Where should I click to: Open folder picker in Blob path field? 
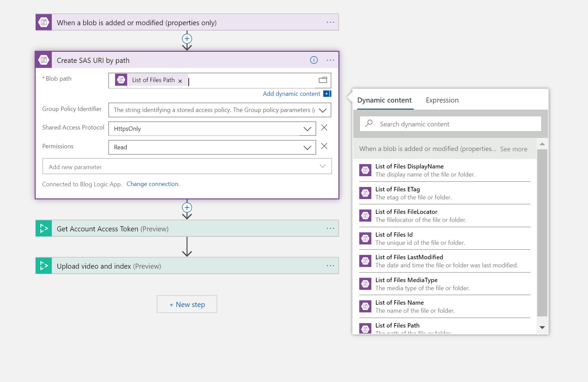tap(323, 80)
